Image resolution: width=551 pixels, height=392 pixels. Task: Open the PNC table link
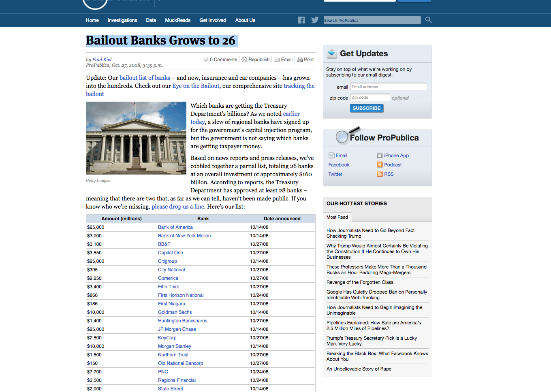(163, 372)
